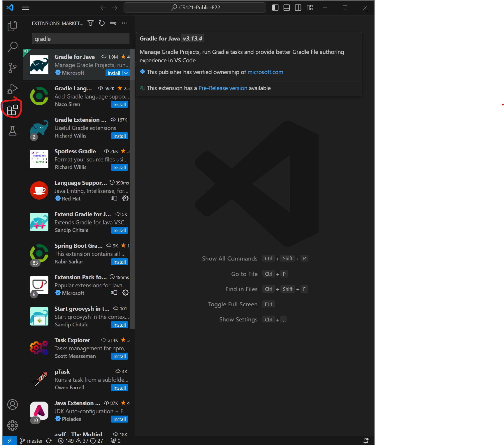504x445 pixels.
Task: Open manage gear for Language Support extension
Action: (x=125, y=198)
